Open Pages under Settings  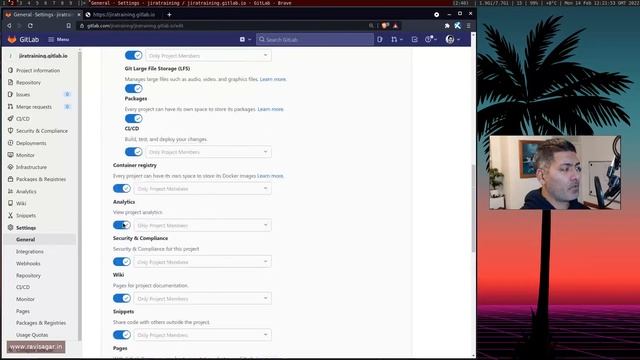[x=23, y=311]
